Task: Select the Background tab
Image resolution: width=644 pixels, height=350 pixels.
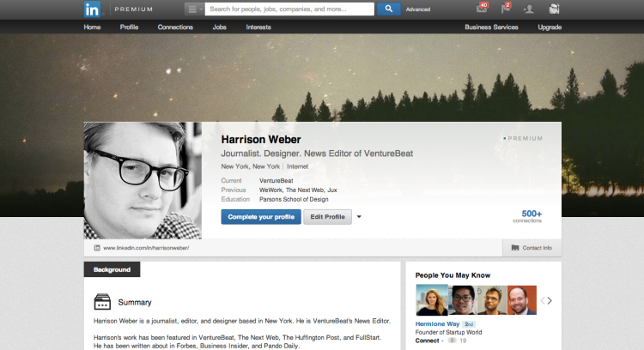Action: (x=112, y=269)
